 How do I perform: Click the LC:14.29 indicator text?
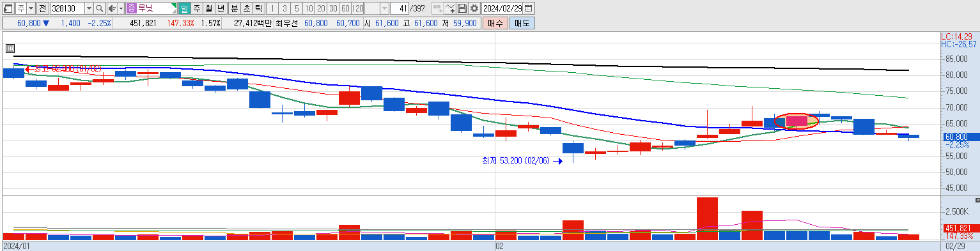[x=956, y=36]
